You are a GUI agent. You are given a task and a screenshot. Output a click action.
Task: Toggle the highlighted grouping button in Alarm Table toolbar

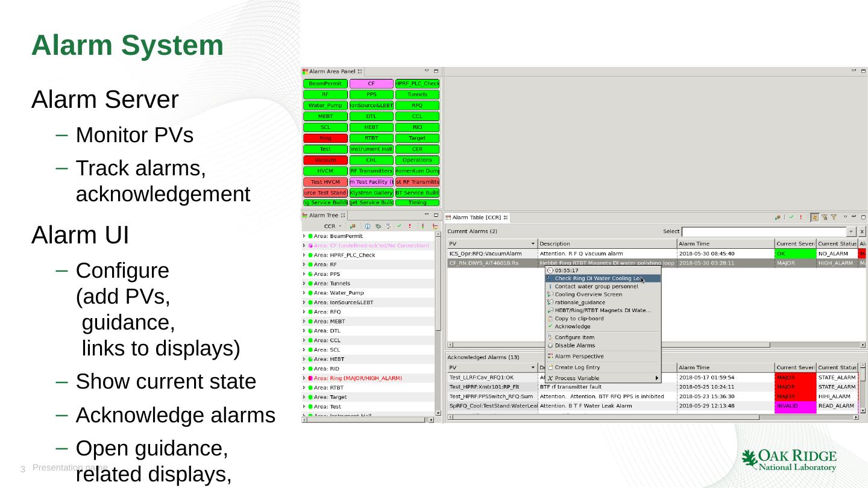(814, 217)
